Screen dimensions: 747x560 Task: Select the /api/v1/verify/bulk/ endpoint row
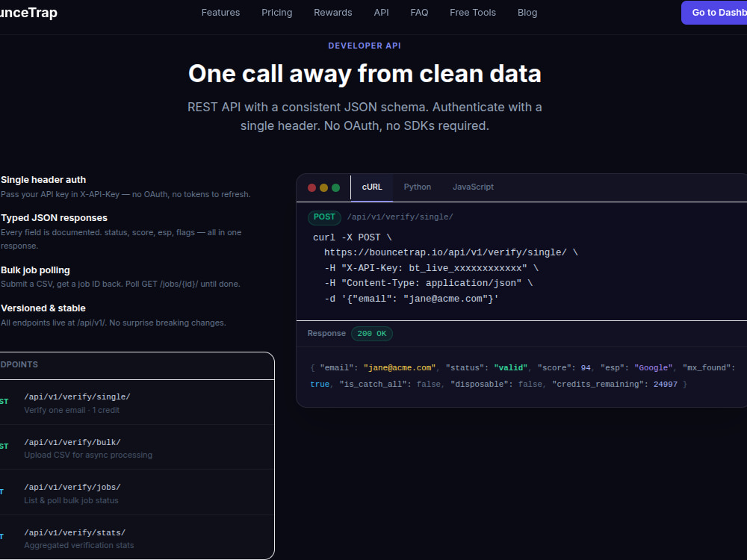tap(137, 447)
